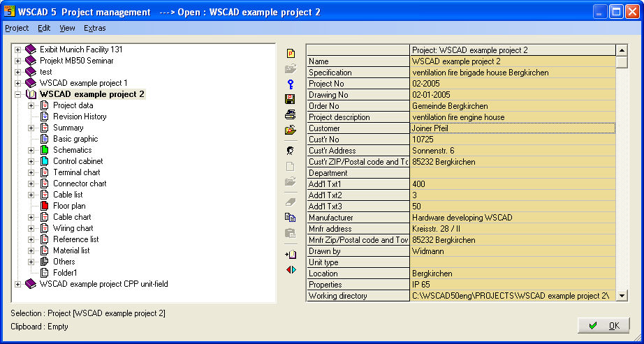Select the Connector chart tree item
This screenshot has height=344, width=644.
(x=80, y=184)
